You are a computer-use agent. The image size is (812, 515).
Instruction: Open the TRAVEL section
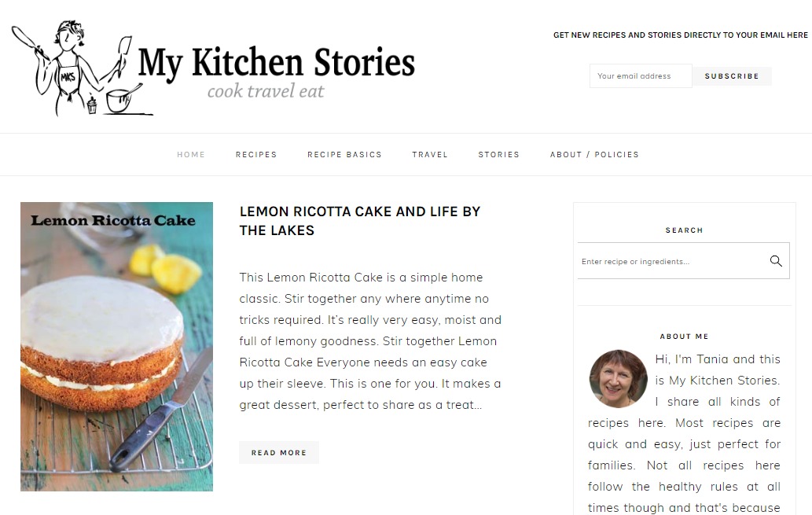430,154
